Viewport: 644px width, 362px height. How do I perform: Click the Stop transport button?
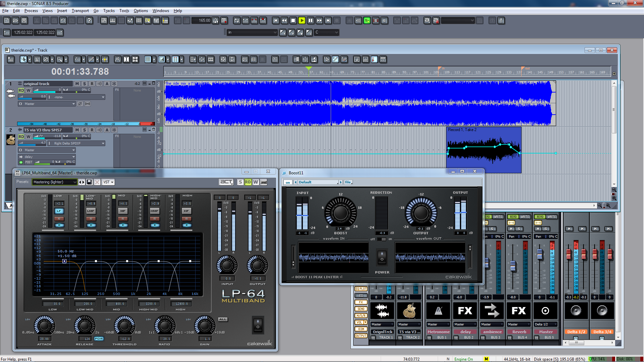293,20
